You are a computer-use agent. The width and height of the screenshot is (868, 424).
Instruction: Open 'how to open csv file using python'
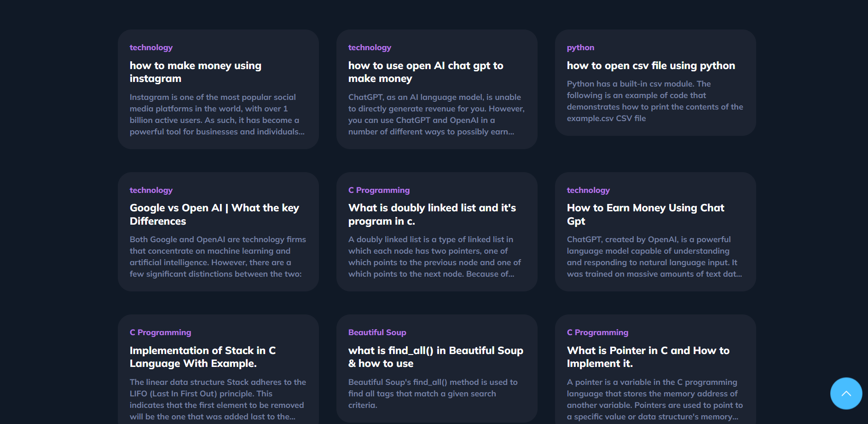click(x=651, y=65)
